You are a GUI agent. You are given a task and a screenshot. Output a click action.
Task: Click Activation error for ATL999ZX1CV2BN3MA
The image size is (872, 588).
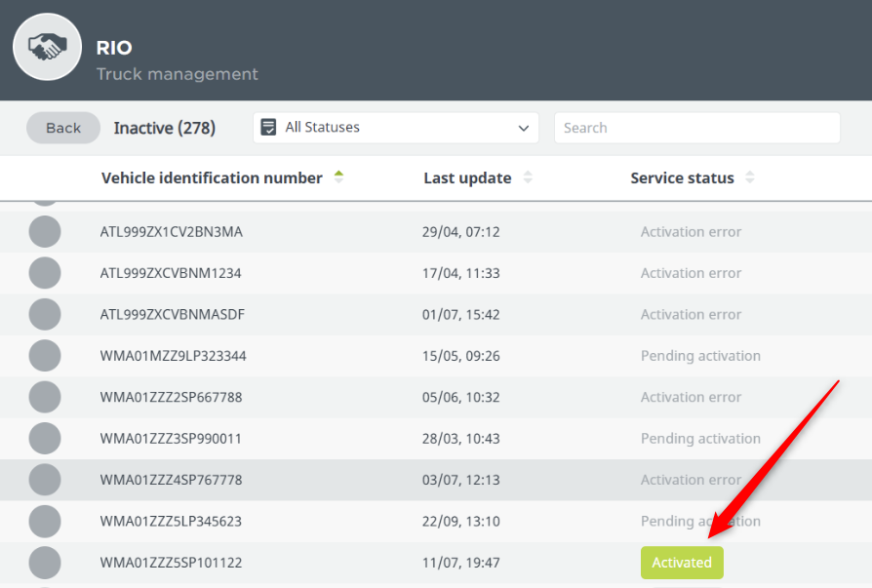(x=691, y=232)
